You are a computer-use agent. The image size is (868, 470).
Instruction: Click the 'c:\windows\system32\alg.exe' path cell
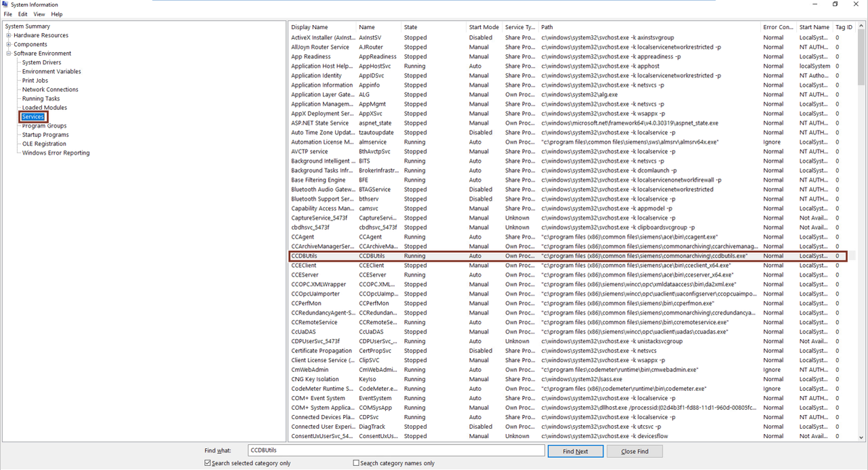click(580, 95)
